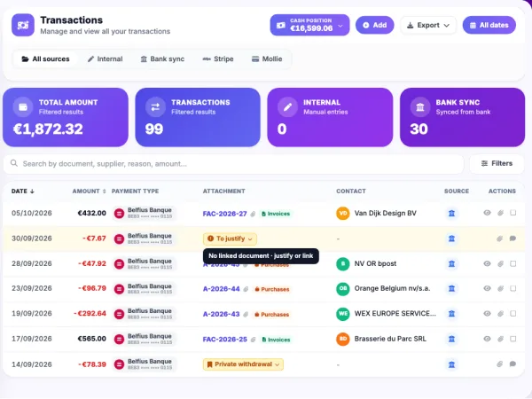
Task: Click the bank source icon for Brasserie du Parc
Action: point(451,339)
